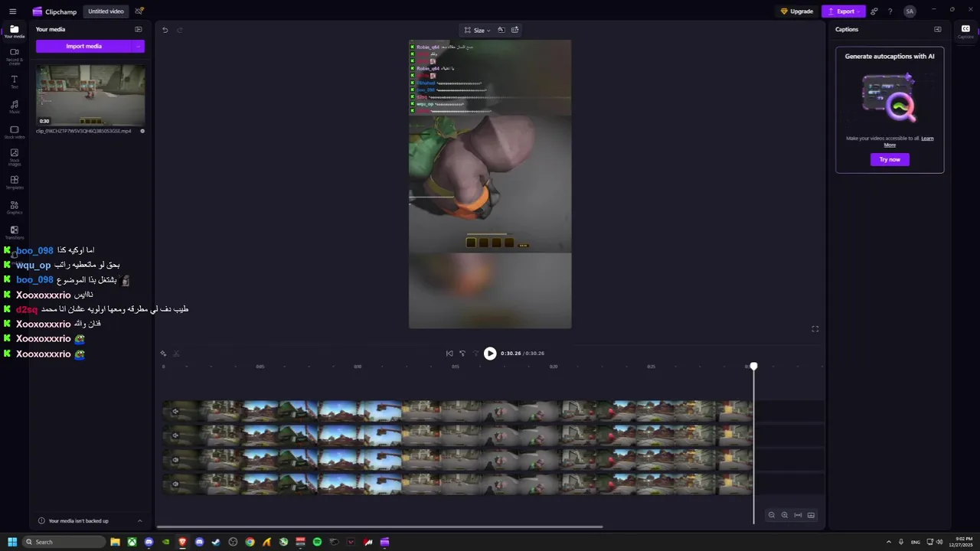Play the video preview
980x551 pixels.
[490, 354]
